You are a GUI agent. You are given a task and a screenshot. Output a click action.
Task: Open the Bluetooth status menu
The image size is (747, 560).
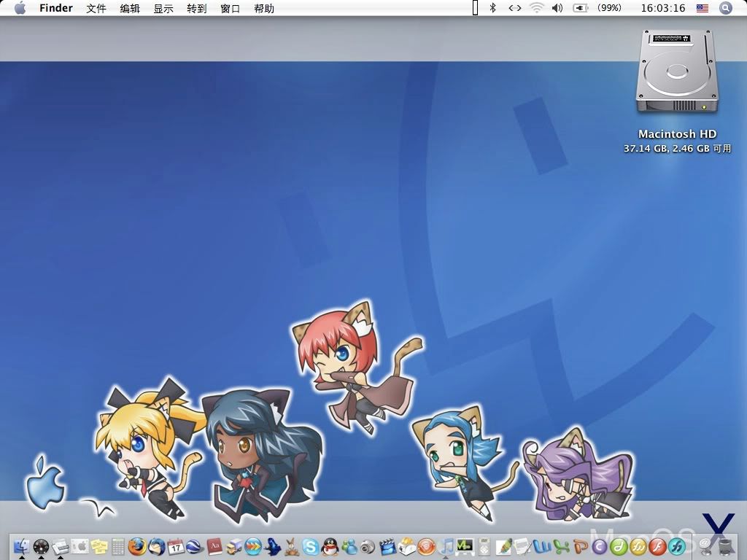(x=493, y=8)
